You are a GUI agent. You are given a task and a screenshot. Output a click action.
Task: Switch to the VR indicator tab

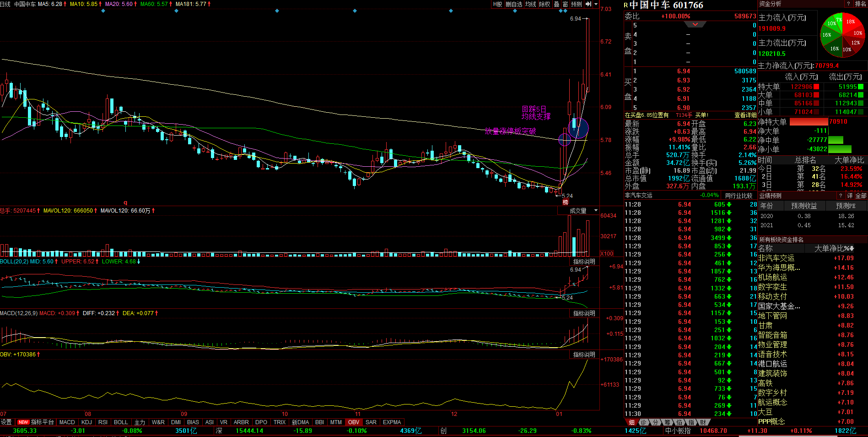click(x=224, y=422)
